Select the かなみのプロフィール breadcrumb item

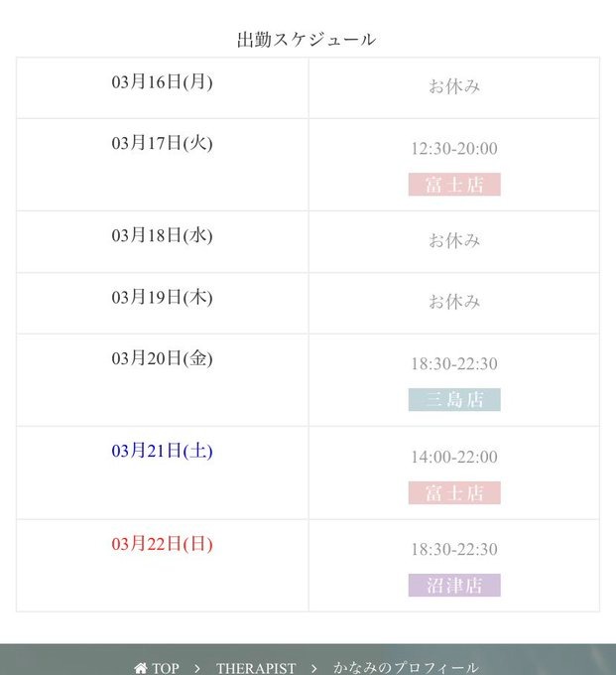coord(406,668)
